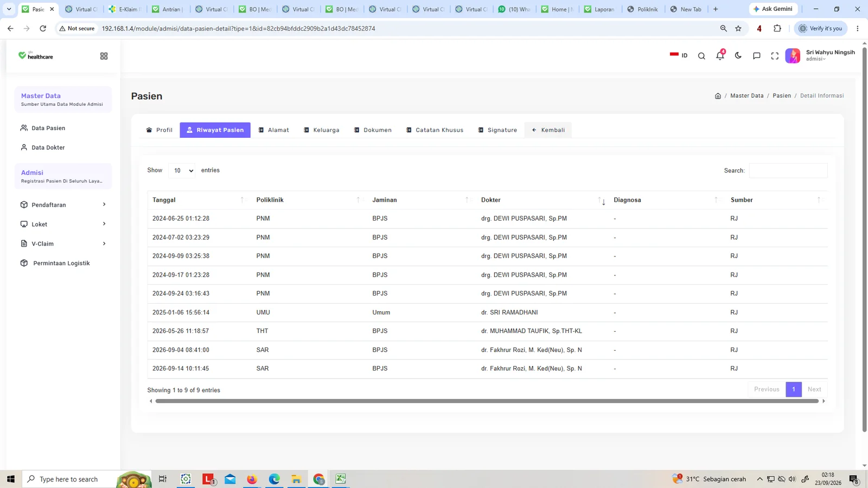The height and width of the screenshot is (488, 868).
Task: Click the healthcare logo
Action: 36,56
